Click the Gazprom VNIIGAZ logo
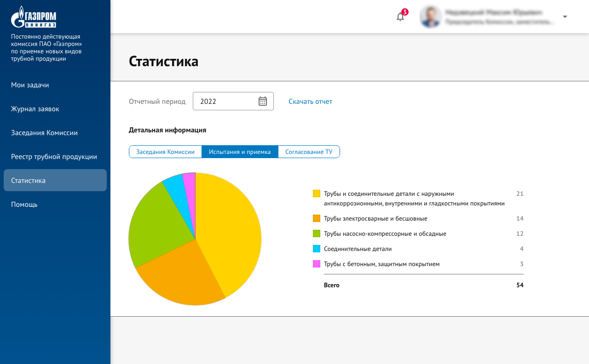Screen dimensions: 589x364 tap(34, 17)
